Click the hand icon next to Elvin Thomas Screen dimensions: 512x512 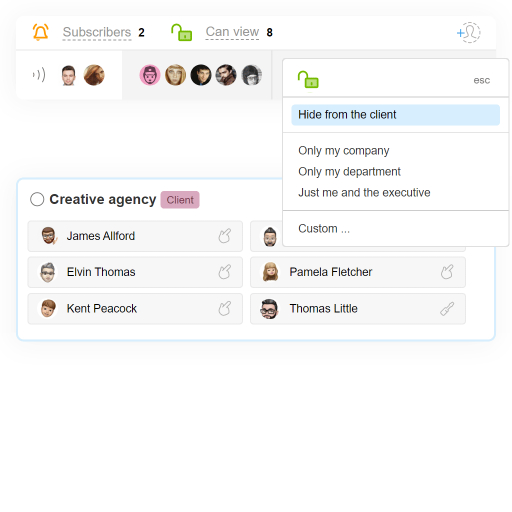[225, 272]
